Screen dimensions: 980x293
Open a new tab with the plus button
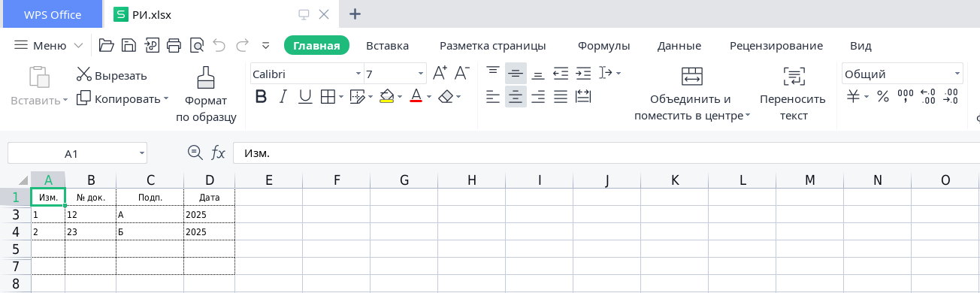tap(355, 14)
